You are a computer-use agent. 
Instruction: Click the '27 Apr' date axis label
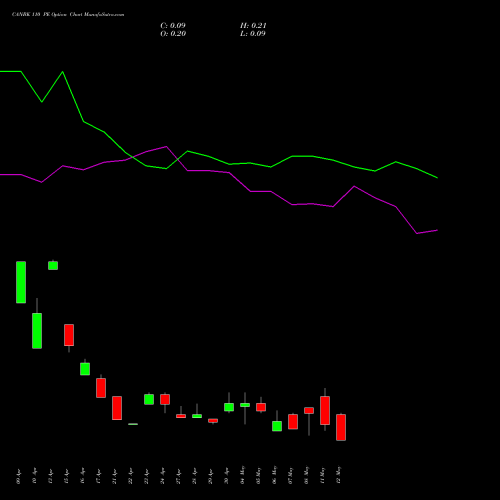(178, 476)
